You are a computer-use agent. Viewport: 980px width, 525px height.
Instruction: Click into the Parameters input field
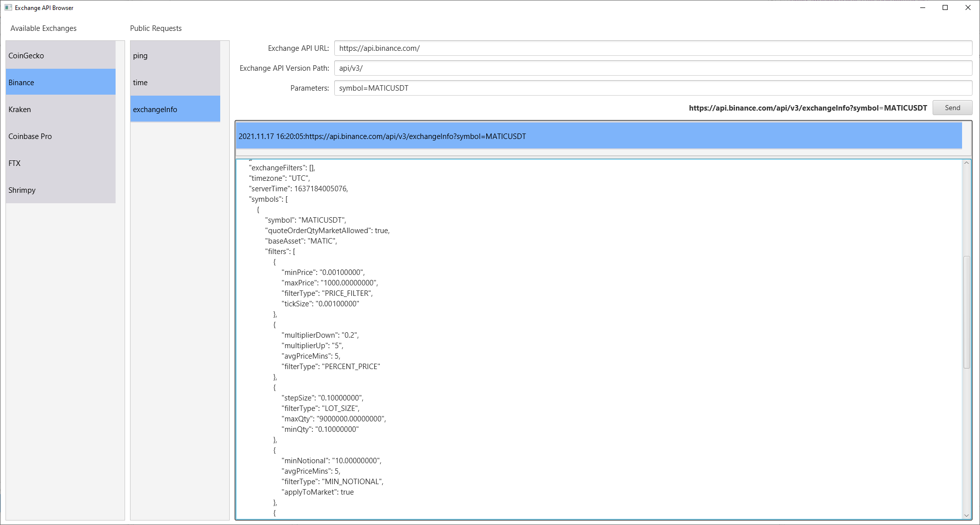point(653,88)
